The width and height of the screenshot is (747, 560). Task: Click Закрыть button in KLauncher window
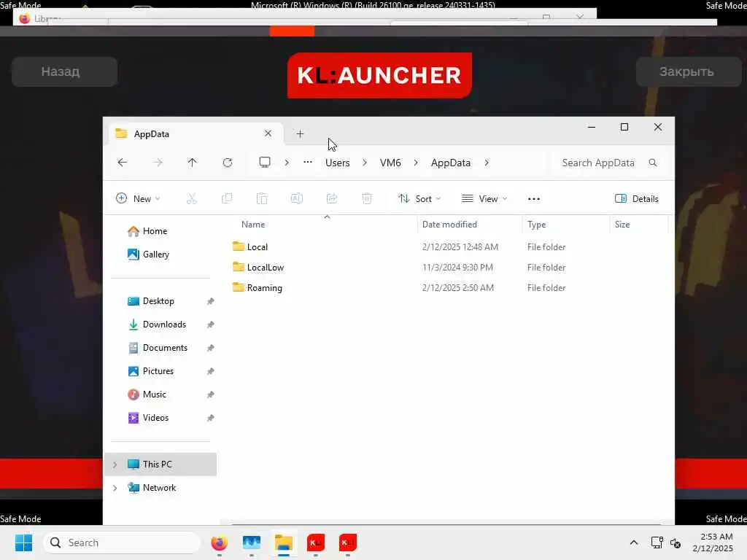click(689, 72)
